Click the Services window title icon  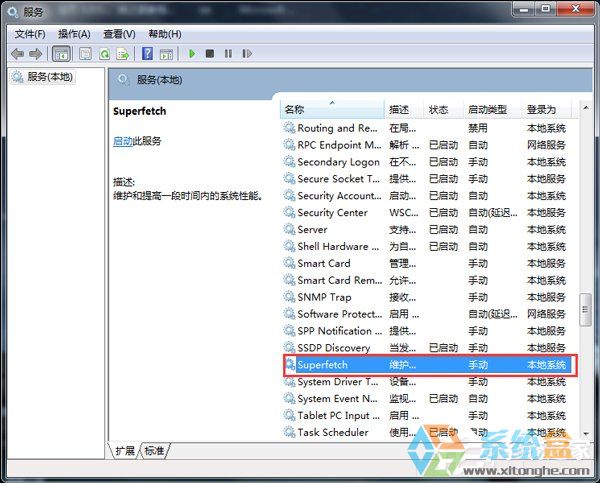tap(13, 12)
